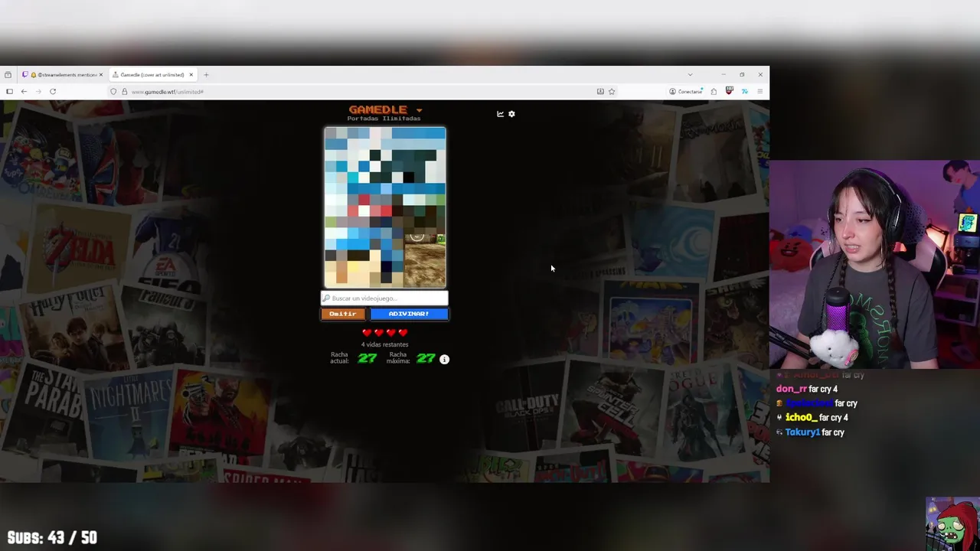Open the uBlock Origin extension icon
Screen dimensions: 980x551
729,91
